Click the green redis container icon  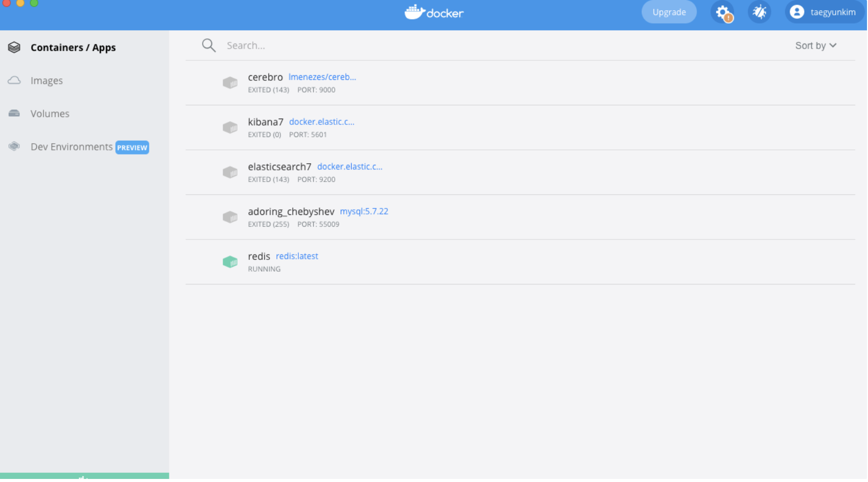click(x=230, y=262)
